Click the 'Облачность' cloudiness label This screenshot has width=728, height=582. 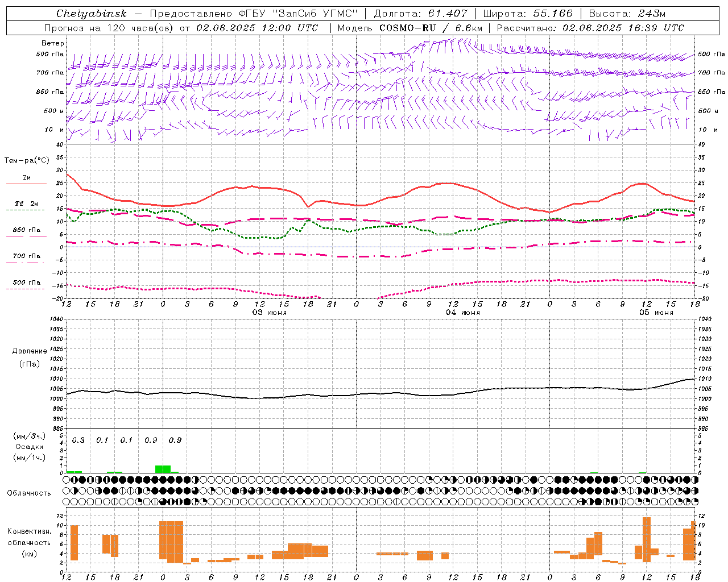click(29, 493)
